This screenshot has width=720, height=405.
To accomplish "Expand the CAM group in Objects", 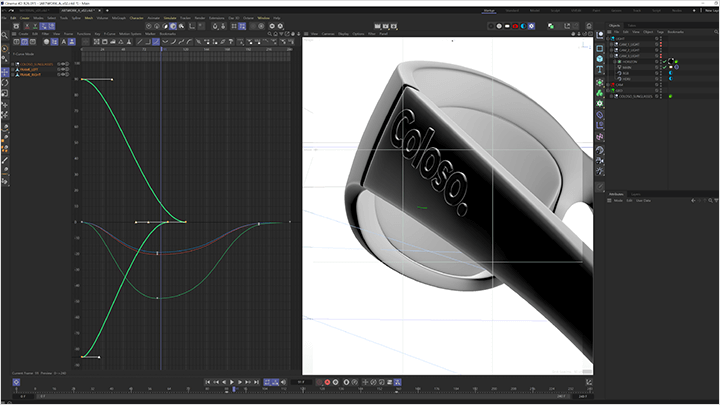I will 608,84.
